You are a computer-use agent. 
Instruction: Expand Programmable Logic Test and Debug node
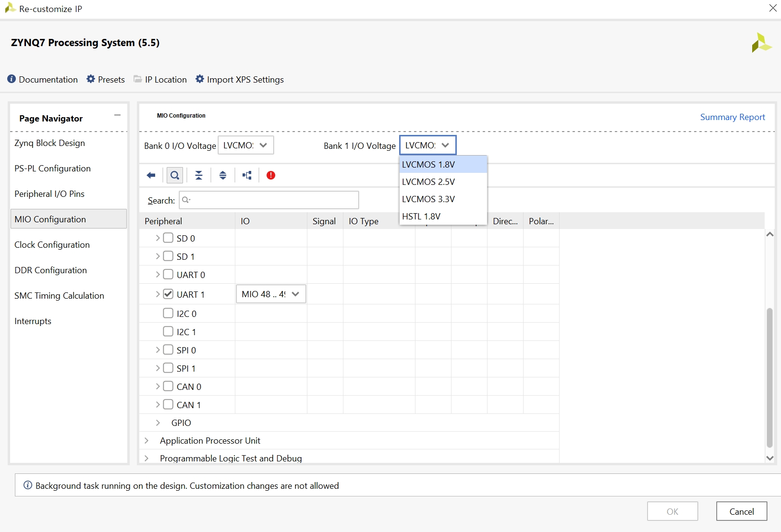[146, 458]
